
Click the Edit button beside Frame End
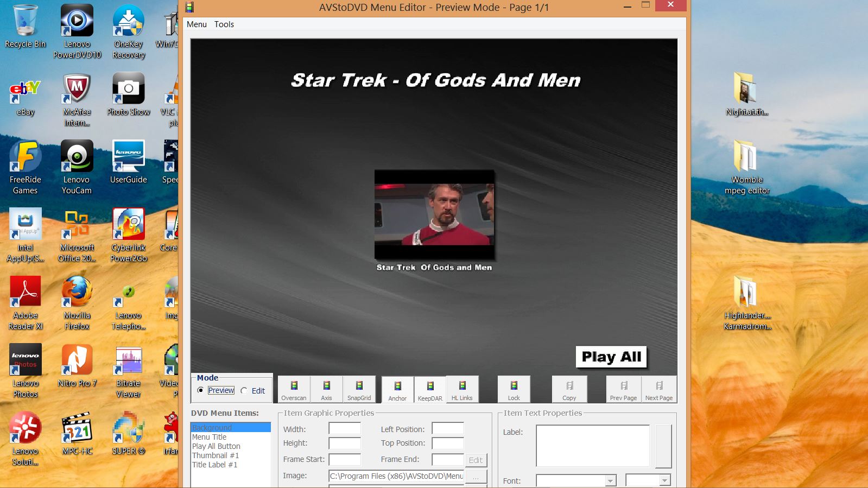pos(476,460)
